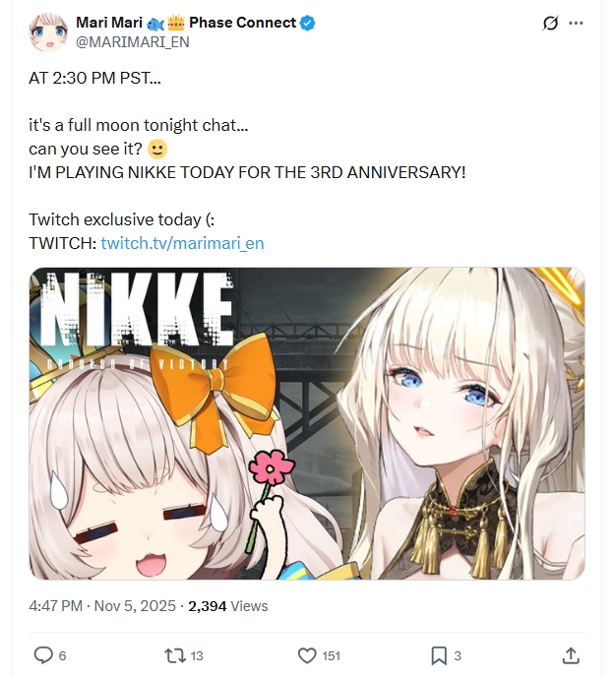This screenshot has height=678, width=616.
Task: Open Mari Mari's profile avatar
Action: [x=48, y=32]
